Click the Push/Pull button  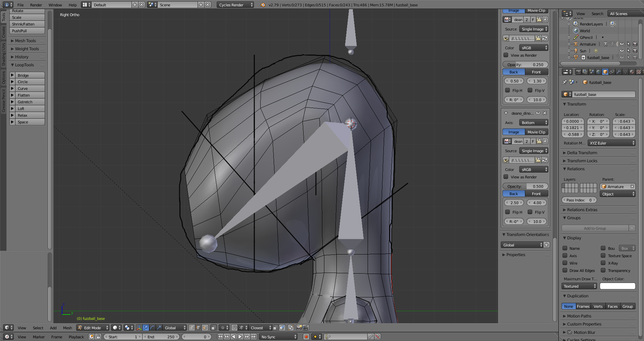click(x=27, y=31)
